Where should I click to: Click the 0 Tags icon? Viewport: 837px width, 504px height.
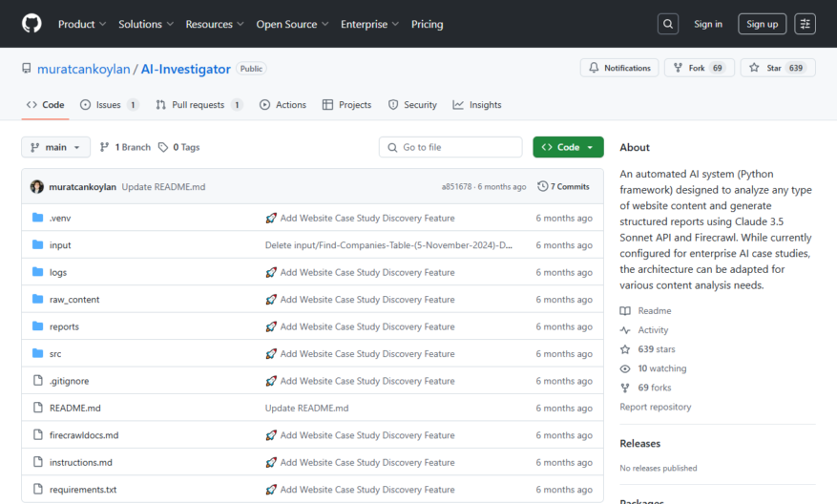163,147
